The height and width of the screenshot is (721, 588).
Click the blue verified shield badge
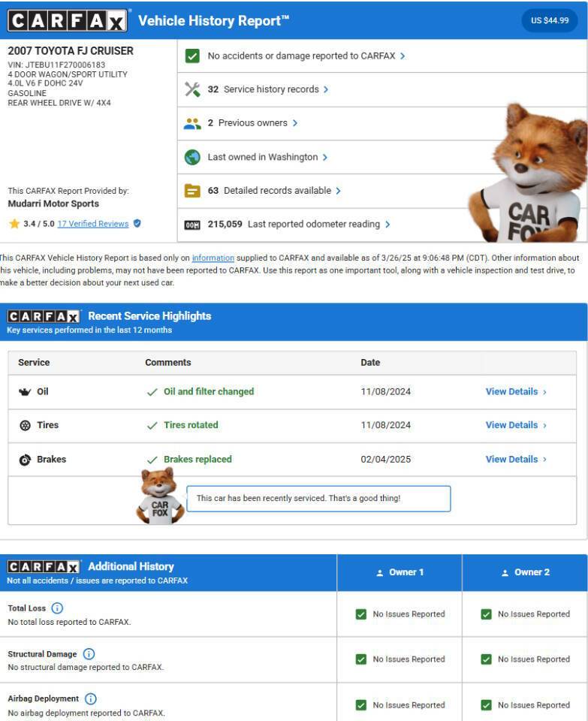click(x=137, y=224)
